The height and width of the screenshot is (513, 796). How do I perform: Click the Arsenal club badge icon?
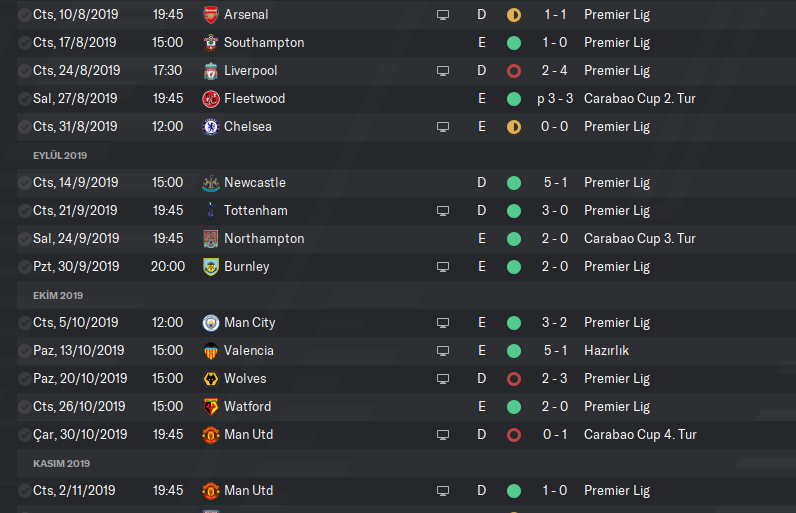point(211,15)
